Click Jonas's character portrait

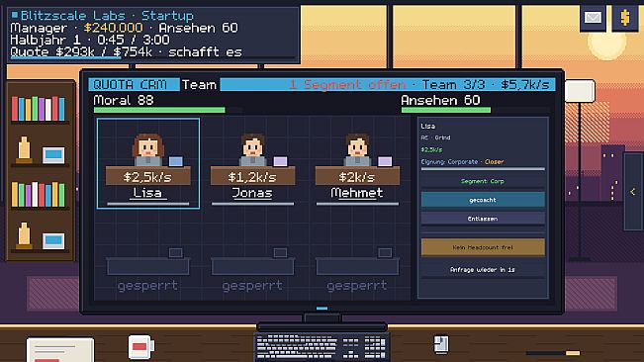coord(252,149)
